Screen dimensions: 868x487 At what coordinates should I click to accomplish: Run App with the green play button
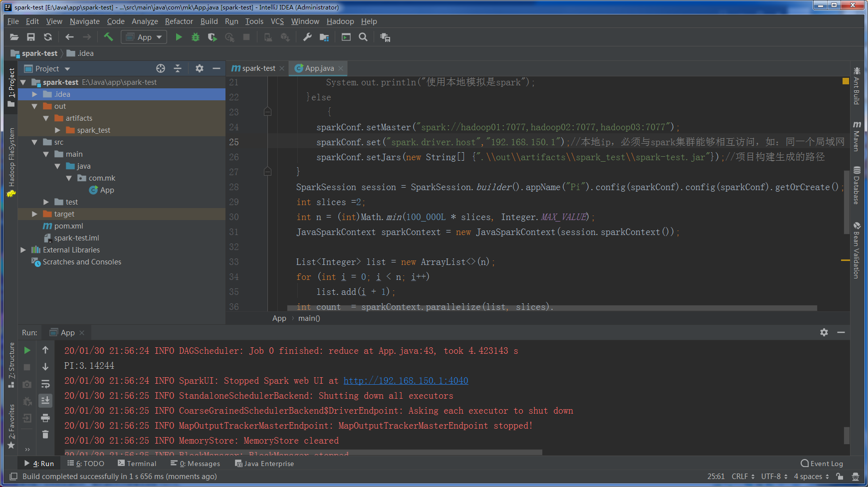[x=179, y=37]
